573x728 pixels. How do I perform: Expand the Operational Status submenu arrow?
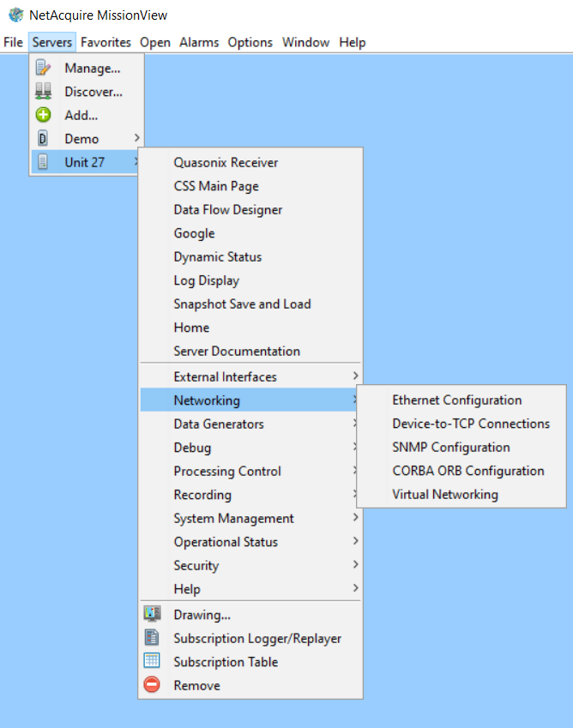click(355, 541)
